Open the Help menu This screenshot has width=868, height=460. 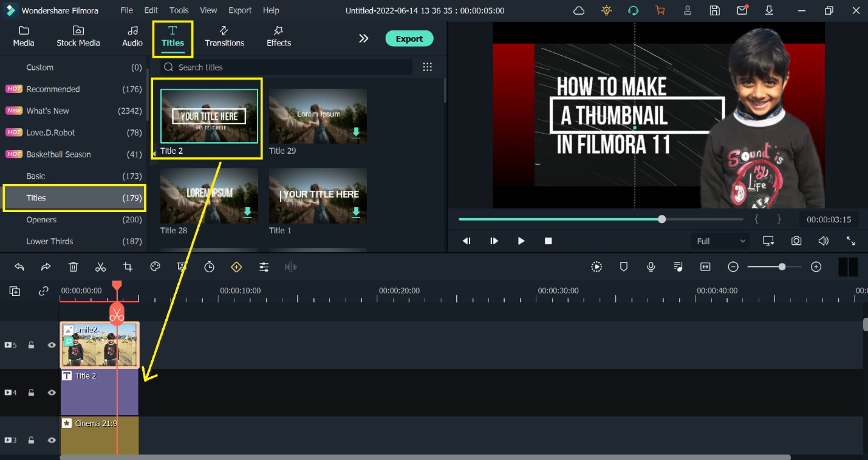(x=271, y=10)
